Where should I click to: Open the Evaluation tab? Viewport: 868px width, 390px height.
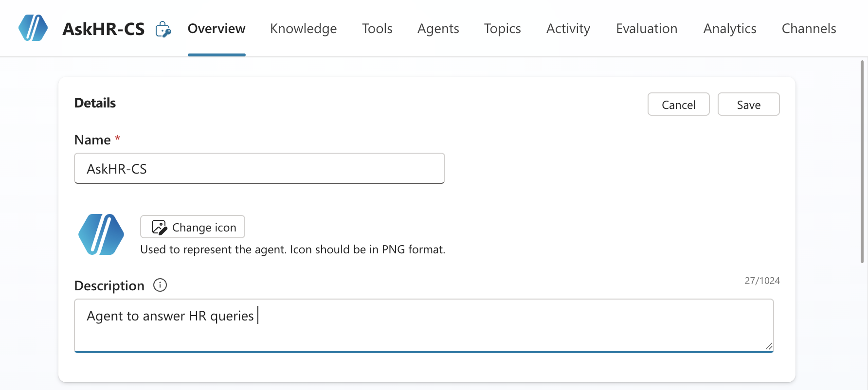pos(646,29)
